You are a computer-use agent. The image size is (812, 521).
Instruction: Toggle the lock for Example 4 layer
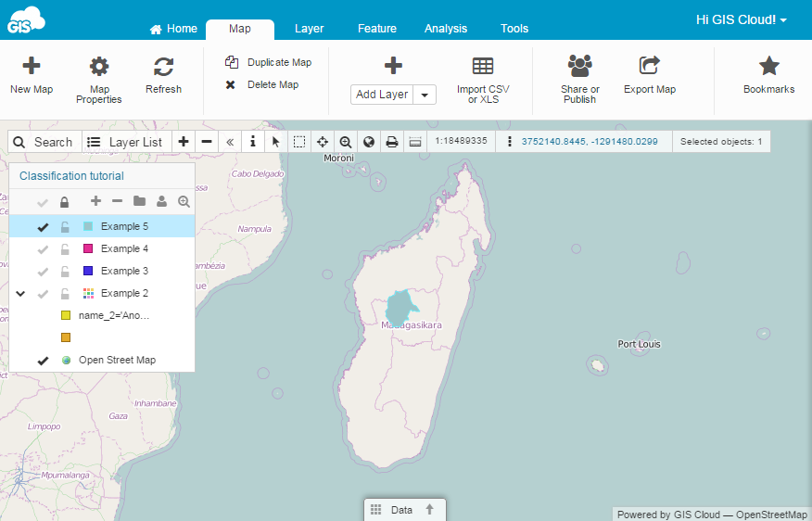pyautogui.click(x=65, y=248)
